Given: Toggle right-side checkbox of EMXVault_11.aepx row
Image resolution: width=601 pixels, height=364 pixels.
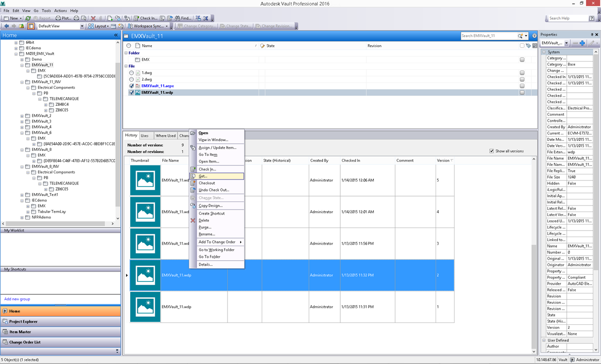Looking at the screenshot, I should pyautogui.click(x=522, y=86).
